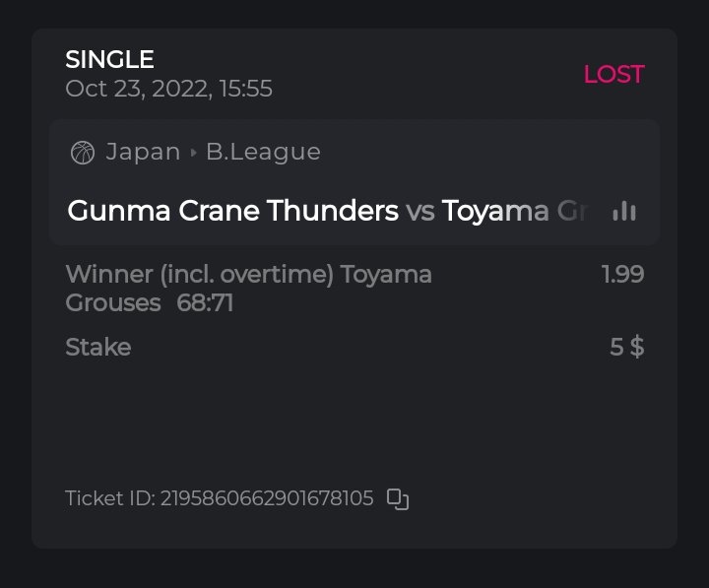Viewport: 709px width, 588px height.
Task: Open the B.League league link
Action: click(x=263, y=153)
